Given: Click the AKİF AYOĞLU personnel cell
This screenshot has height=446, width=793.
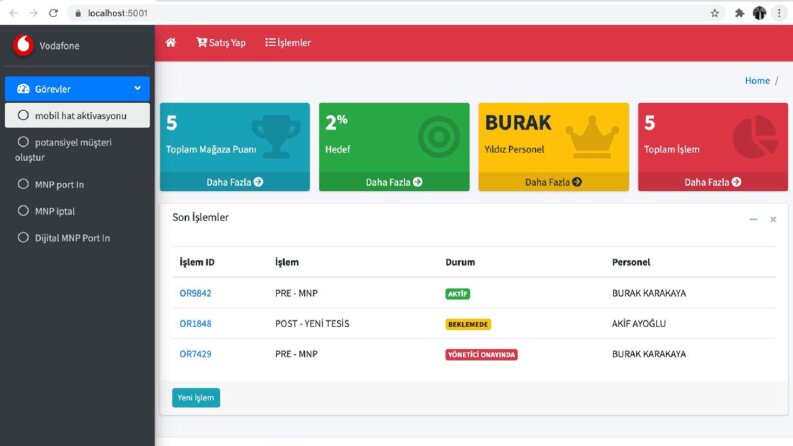Looking at the screenshot, I should 639,324.
